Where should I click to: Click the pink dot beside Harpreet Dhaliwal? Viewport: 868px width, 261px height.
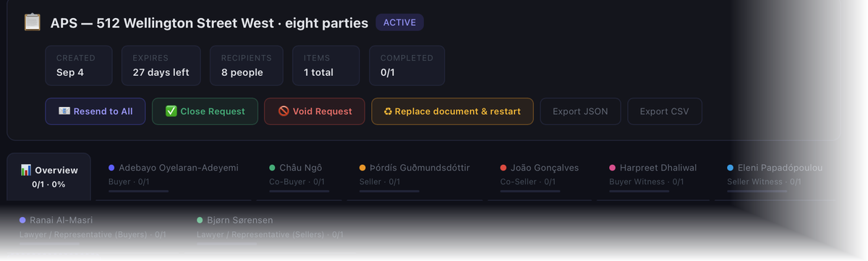tap(613, 168)
